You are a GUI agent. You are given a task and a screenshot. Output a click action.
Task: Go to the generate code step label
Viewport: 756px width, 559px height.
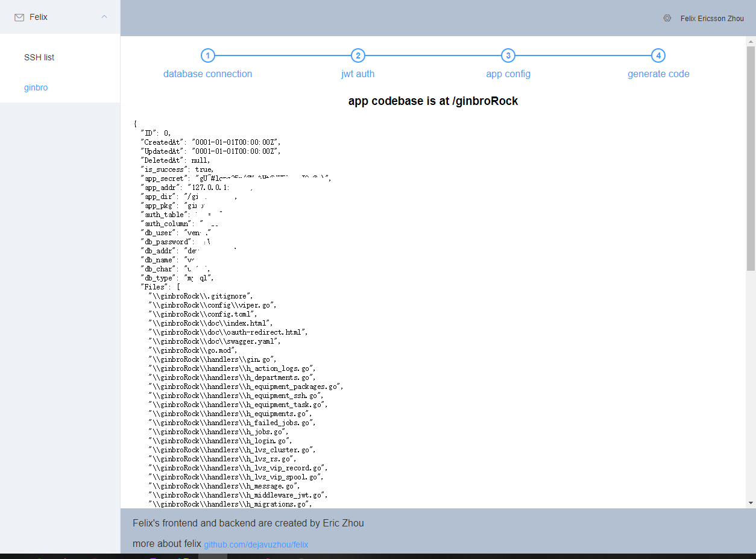coord(658,74)
